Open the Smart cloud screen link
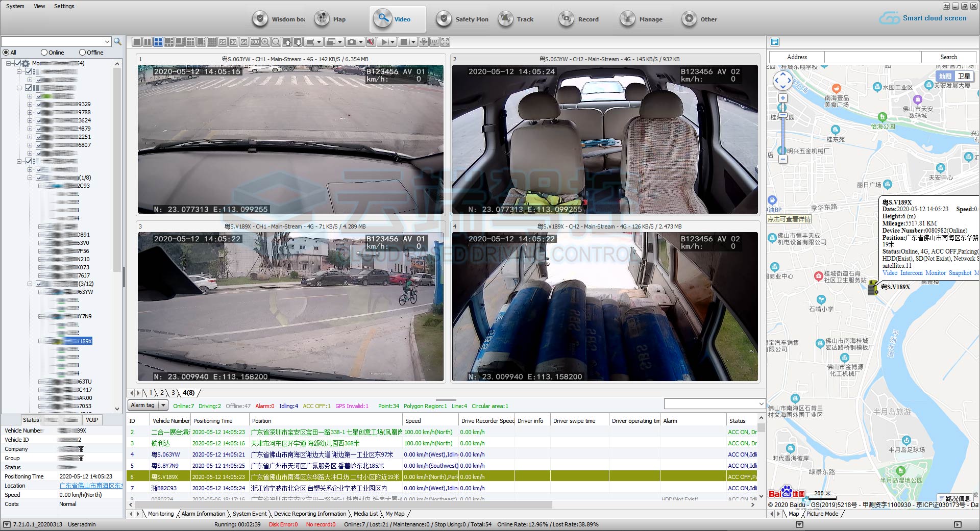980x531 pixels. coord(923,18)
